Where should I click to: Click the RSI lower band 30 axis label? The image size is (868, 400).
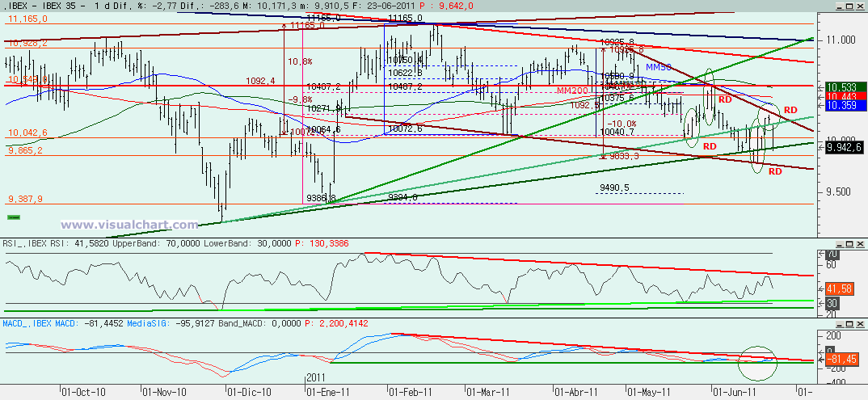[x=832, y=303]
